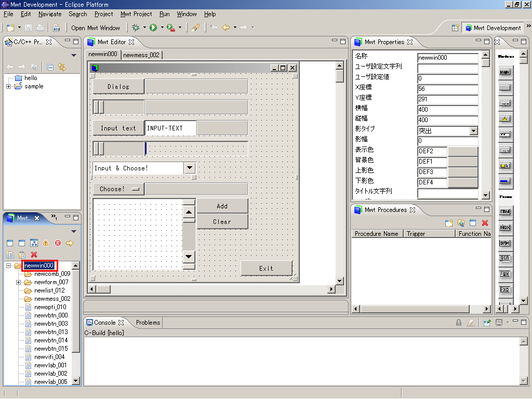
Task: Click the 名称 field containing newwin000
Action: pos(447,58)
